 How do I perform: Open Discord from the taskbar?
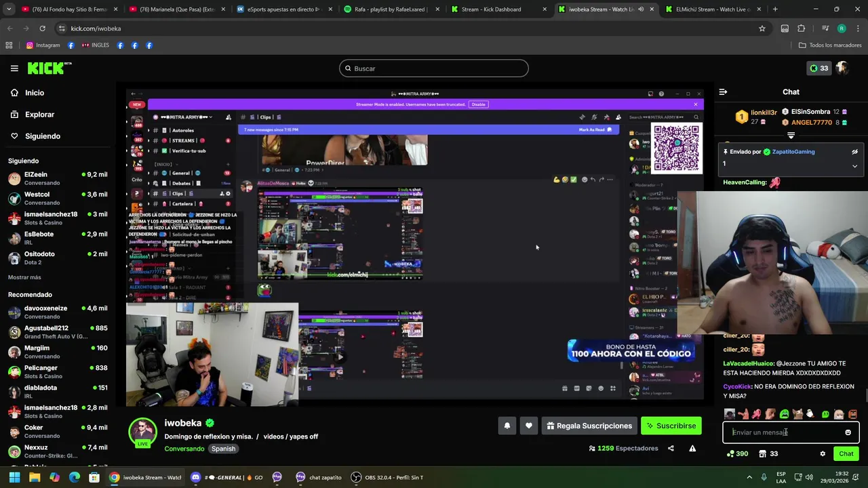pos(227,477)
